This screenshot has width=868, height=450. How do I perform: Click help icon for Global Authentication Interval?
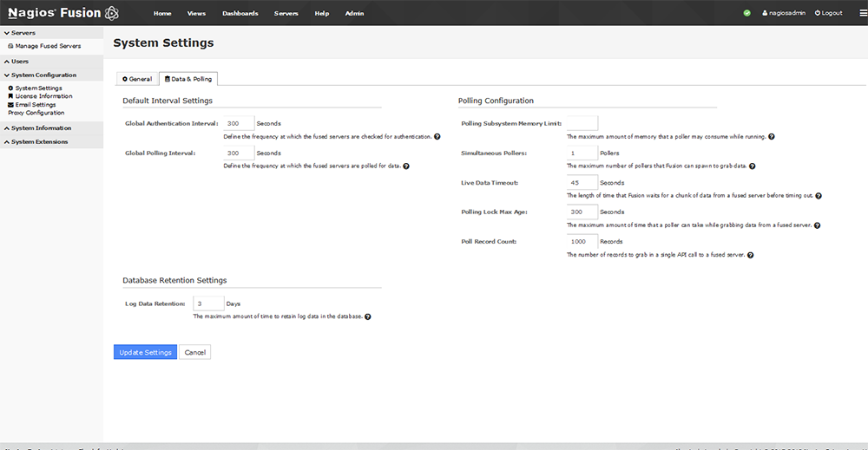[437, 136]
